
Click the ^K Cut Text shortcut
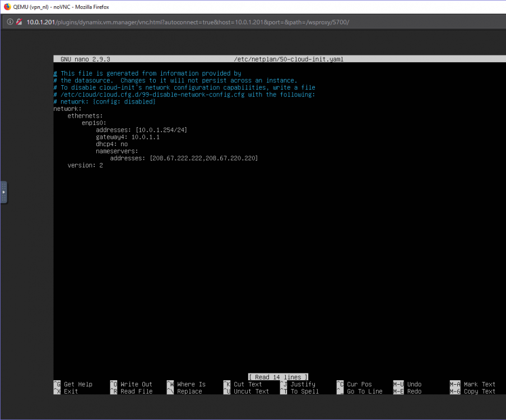(243, 384)
